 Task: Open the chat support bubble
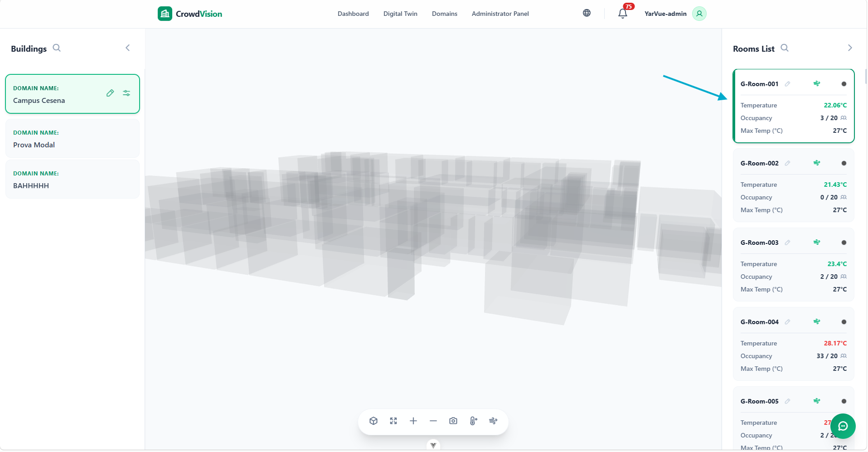coord(843,426)
